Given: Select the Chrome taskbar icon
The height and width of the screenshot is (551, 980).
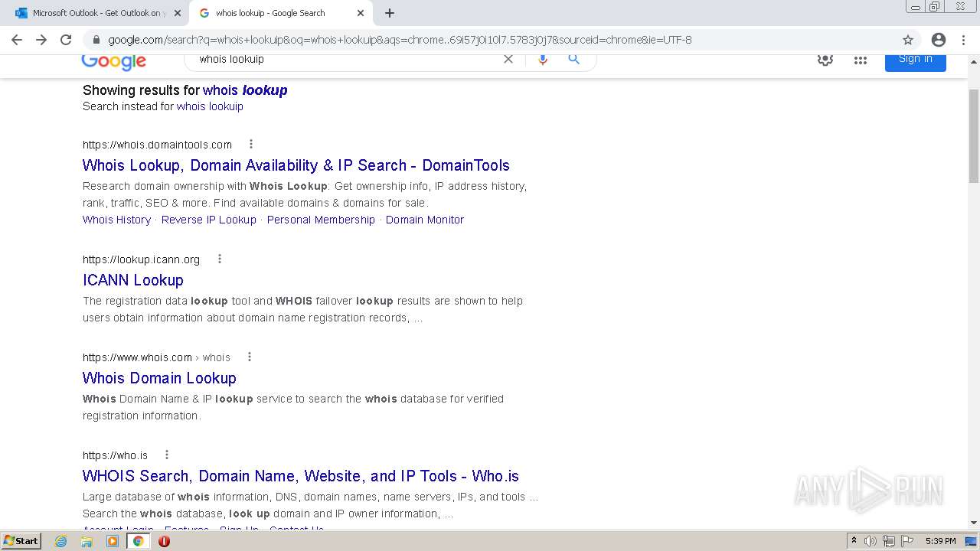Looking at the screenshot, I should coord(138,541).
